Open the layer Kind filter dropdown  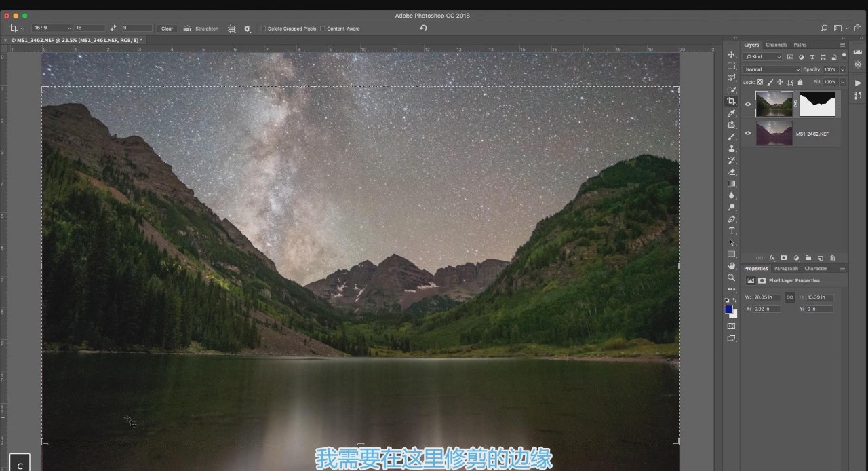point(764,57)
